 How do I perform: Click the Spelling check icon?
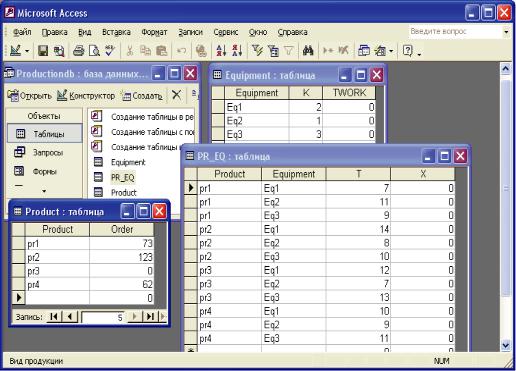pos(110,51)
